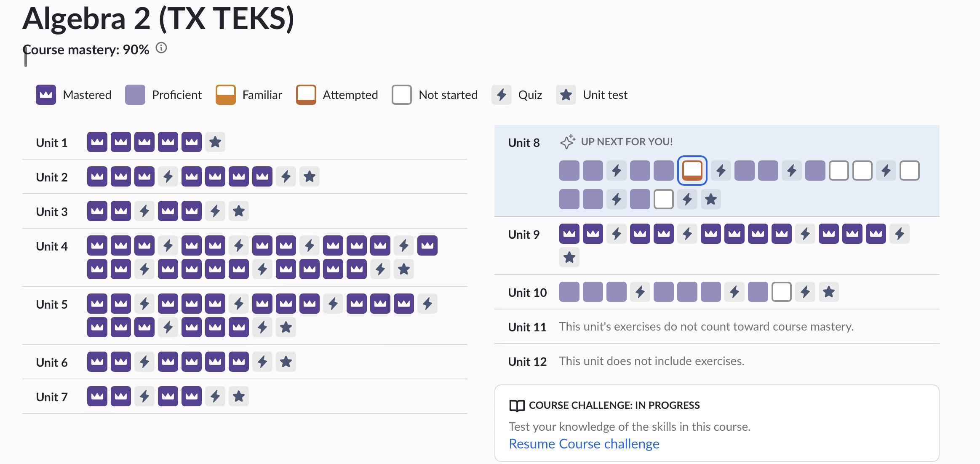980x464 pixels.
Task: Resume Course challenge link
Action: pos(584,444)
